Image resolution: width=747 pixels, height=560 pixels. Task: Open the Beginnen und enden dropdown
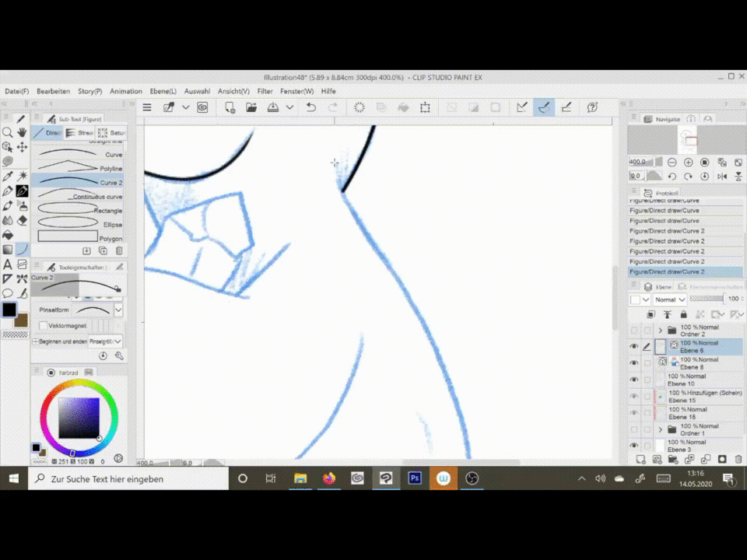105,341
